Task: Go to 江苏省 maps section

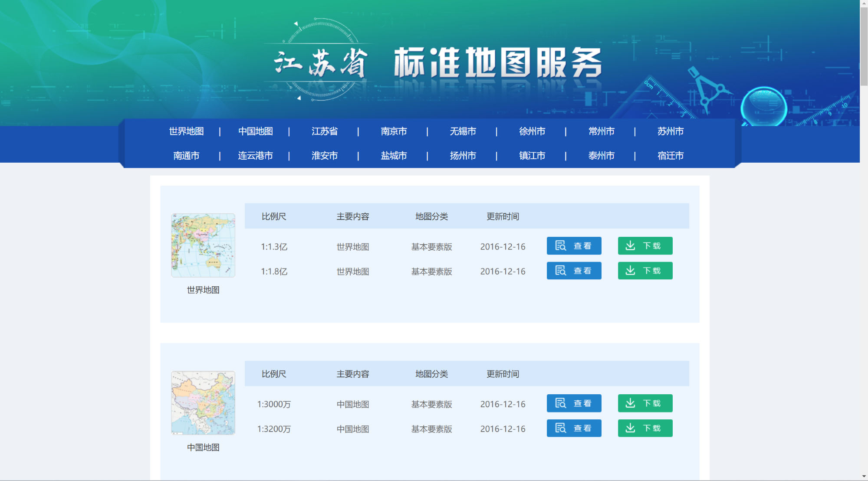Action: tap(324, 131)
